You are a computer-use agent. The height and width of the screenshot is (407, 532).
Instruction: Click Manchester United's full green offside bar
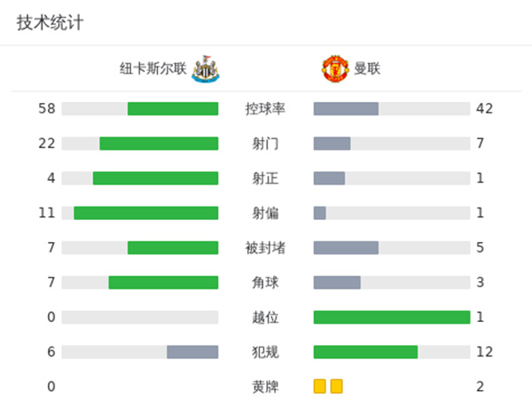(x=392, y=317)
